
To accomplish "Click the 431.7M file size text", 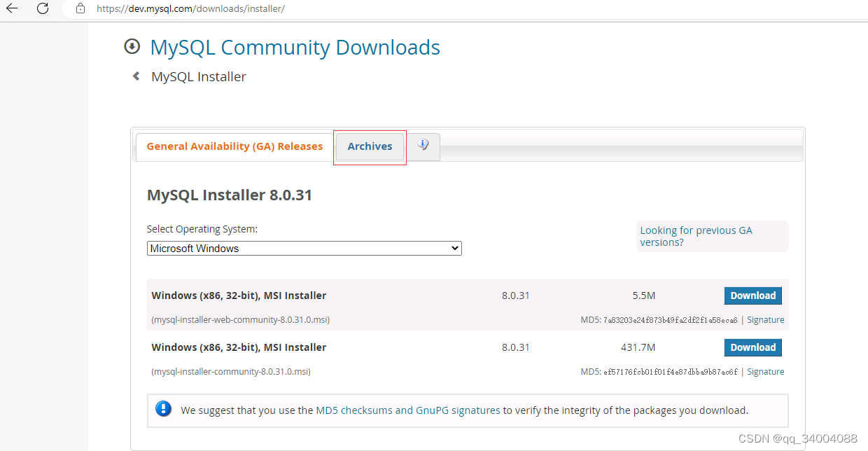I will [638, 347].
